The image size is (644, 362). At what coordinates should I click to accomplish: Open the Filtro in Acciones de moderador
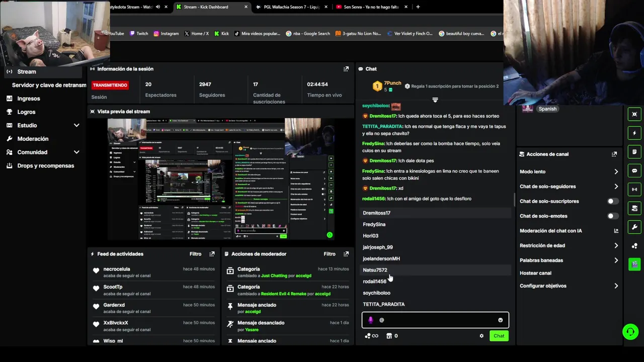pos(330,254)
